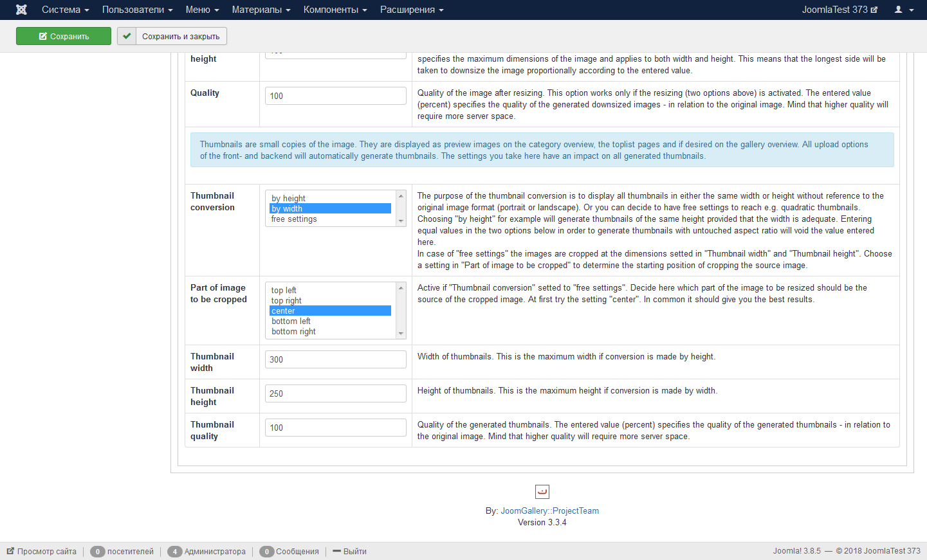927x560 pixels.
Task: Click the Thumbnail quality input field
Action: pos(336,428)
